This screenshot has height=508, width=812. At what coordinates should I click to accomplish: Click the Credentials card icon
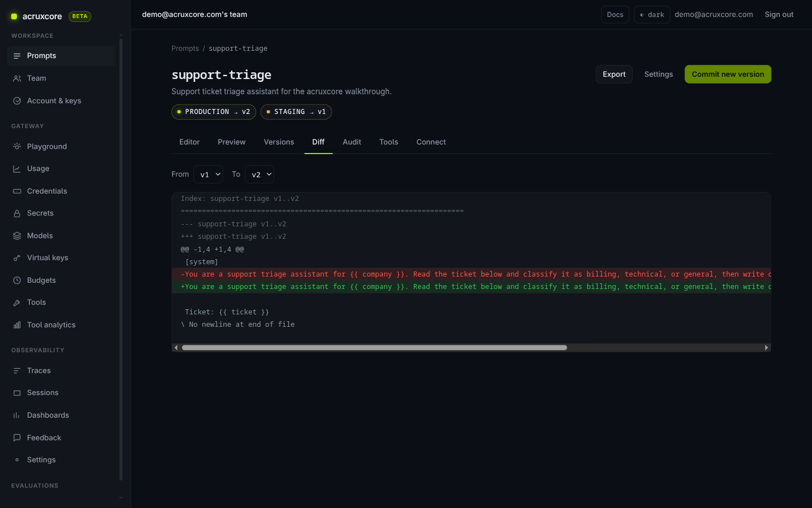tap(17, 191)
